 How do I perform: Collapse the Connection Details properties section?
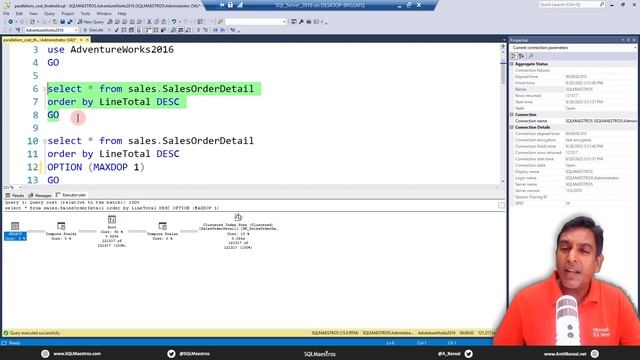pyautogui.click(x=512, y=127)
